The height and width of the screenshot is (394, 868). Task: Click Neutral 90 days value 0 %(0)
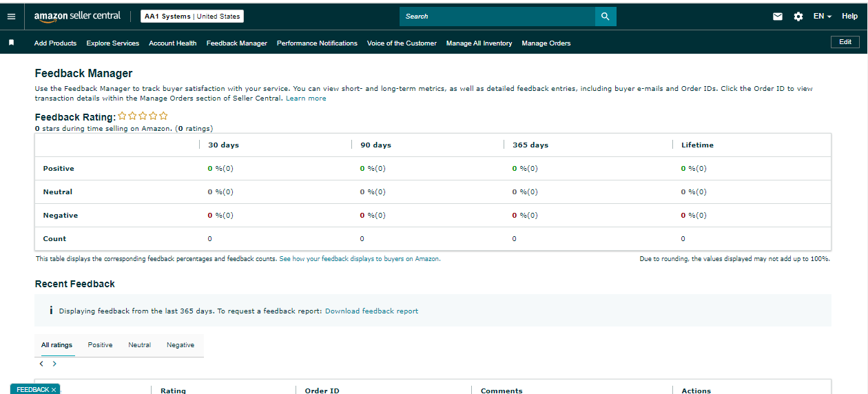[x=373, y=192]
